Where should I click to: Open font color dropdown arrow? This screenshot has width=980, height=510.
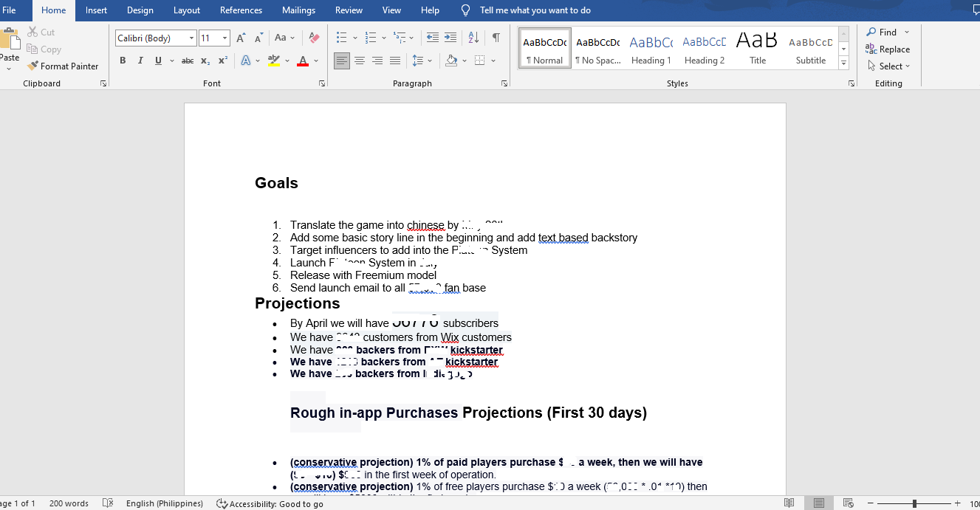(x=316, y=61)
